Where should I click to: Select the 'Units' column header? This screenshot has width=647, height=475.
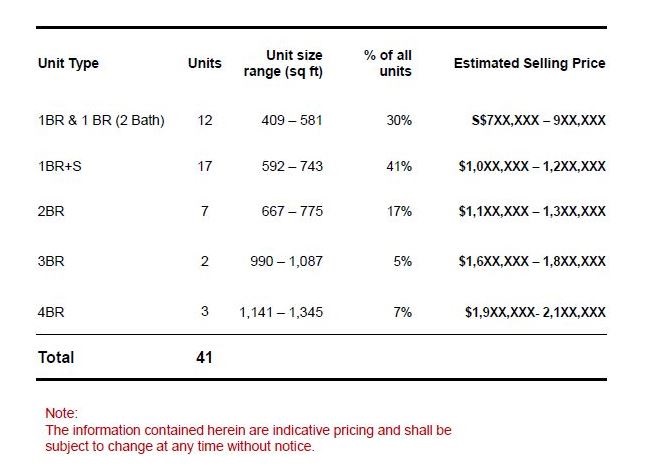(x=205, y=64)
